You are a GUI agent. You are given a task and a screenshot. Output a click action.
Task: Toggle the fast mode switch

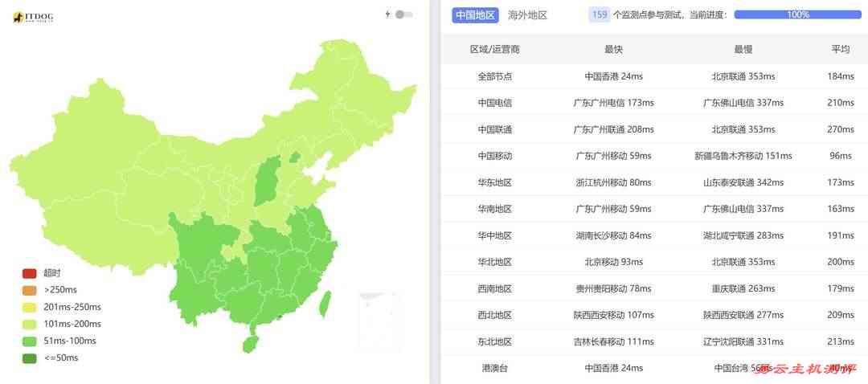pyautogui.click(x=404, y=14)
